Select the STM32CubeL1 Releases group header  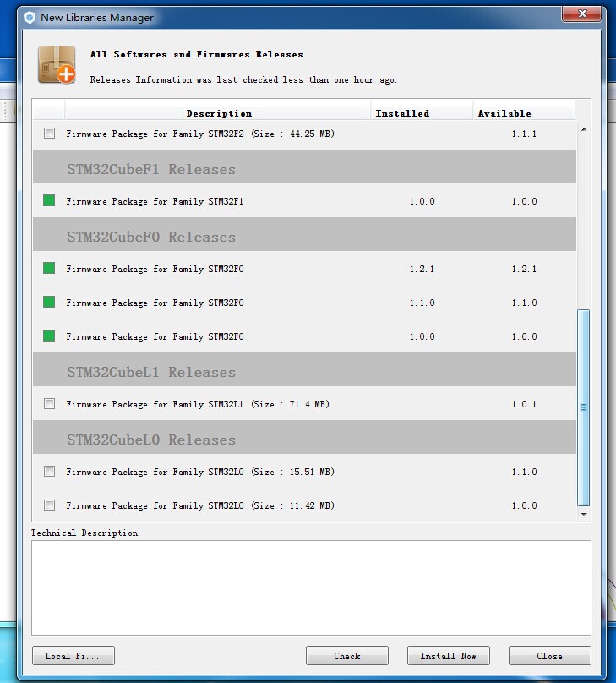coord(304,369)
